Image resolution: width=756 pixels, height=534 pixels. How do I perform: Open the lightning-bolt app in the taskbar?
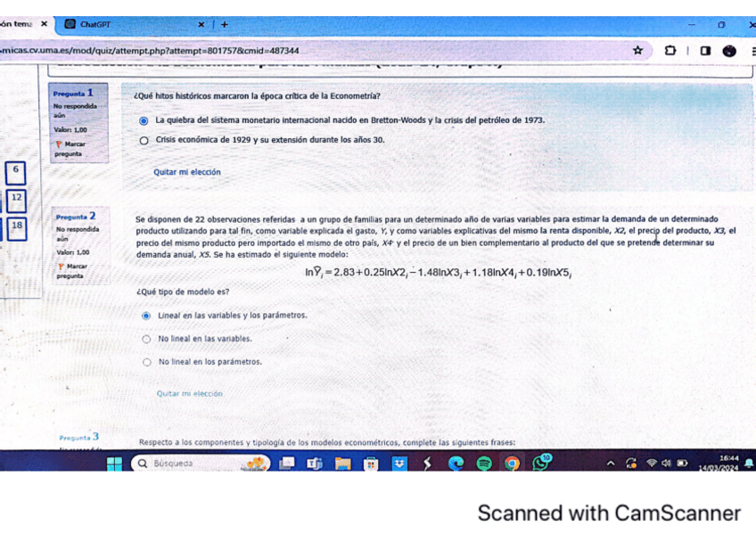click(427, 464)
